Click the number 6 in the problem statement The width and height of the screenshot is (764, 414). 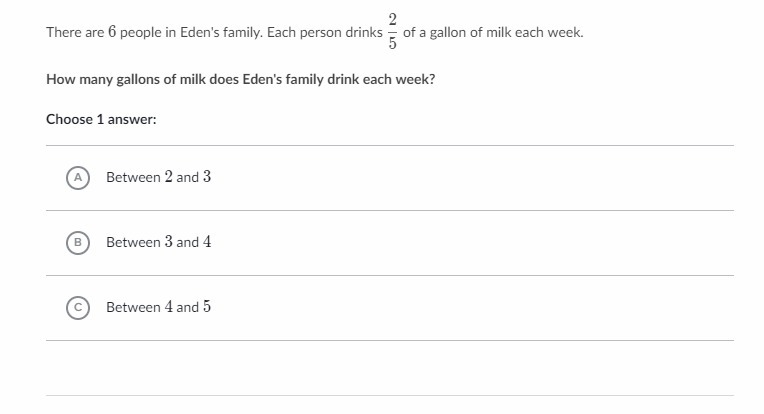point(113,32)
